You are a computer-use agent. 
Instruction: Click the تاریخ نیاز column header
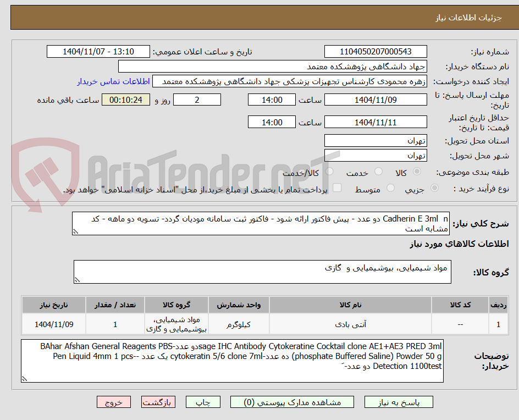[x=54, y=305]
